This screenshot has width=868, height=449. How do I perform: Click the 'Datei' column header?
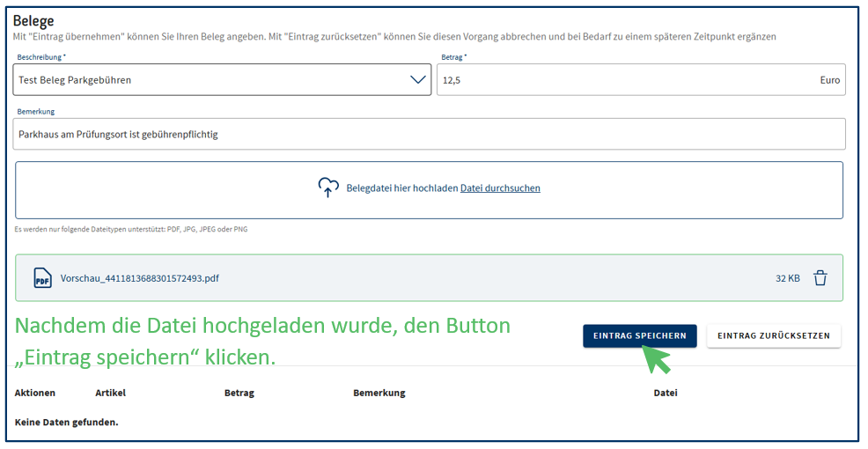pyautogui.click(x=666, y=393)
